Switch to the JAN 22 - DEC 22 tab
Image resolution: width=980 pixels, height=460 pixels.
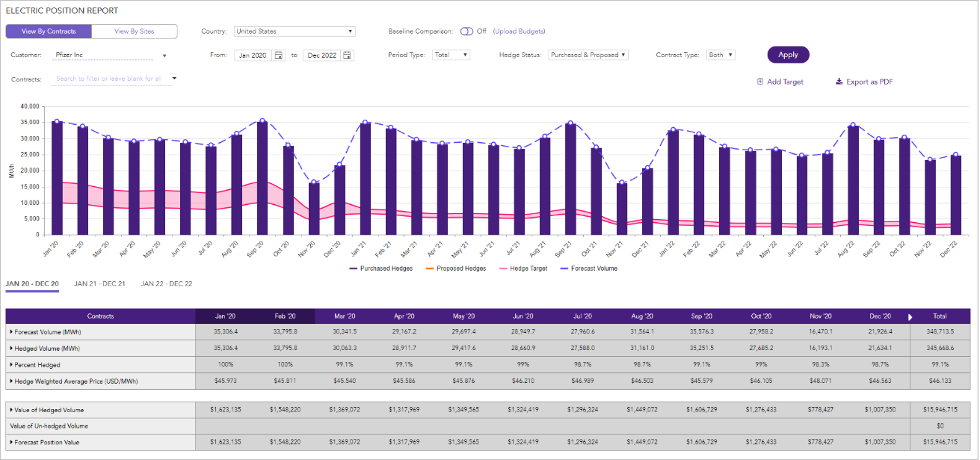coord(167,284)
